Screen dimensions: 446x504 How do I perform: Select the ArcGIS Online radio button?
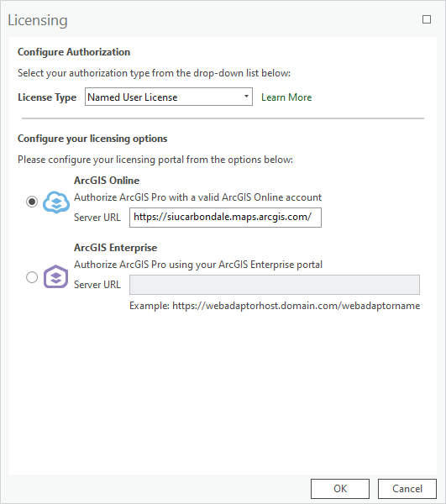click(32, 202)
